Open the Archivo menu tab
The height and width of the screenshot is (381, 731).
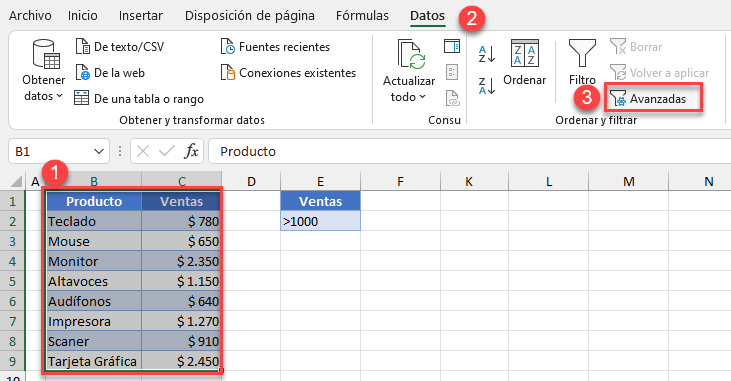(30, 16)
